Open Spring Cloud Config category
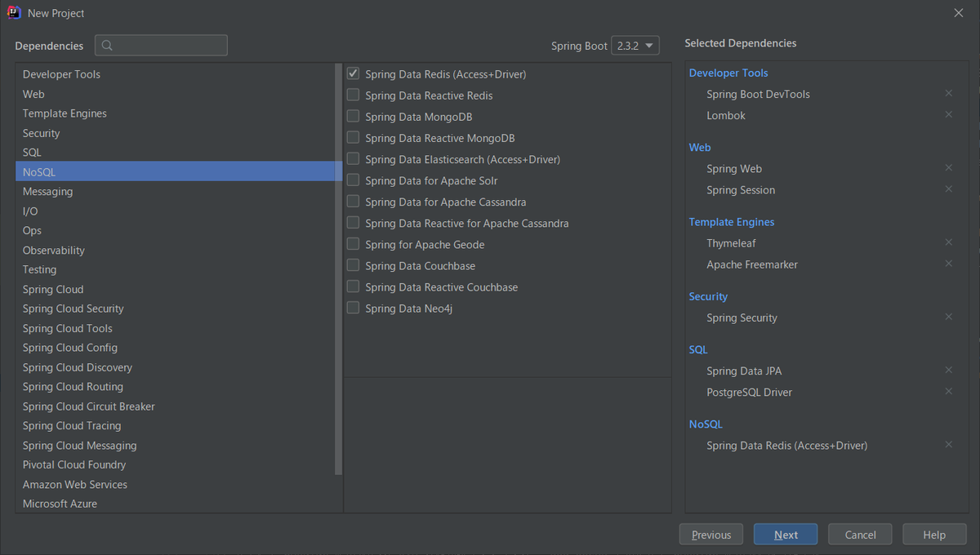The height and width of the screenshot is (555, 980). [x=175, y=348]
